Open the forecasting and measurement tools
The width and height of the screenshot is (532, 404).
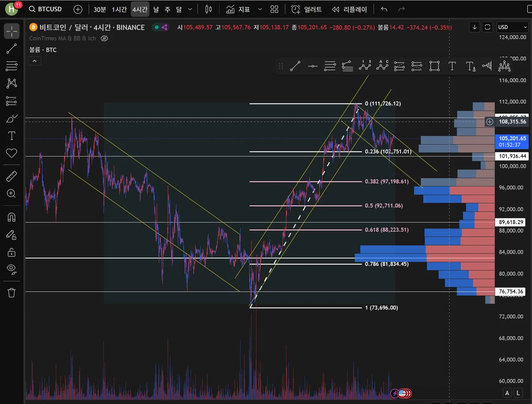click(12, 101)
